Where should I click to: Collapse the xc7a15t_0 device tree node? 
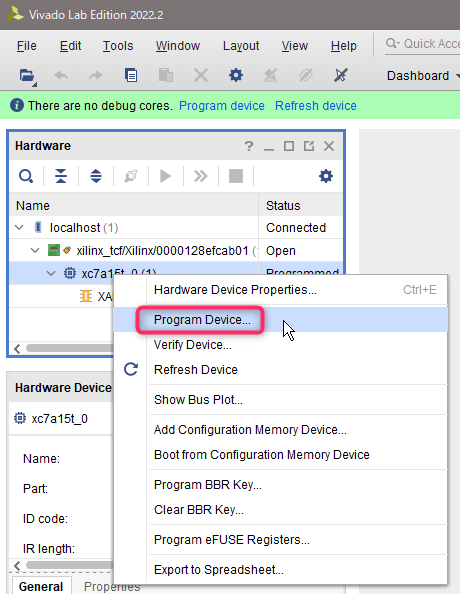51,273
